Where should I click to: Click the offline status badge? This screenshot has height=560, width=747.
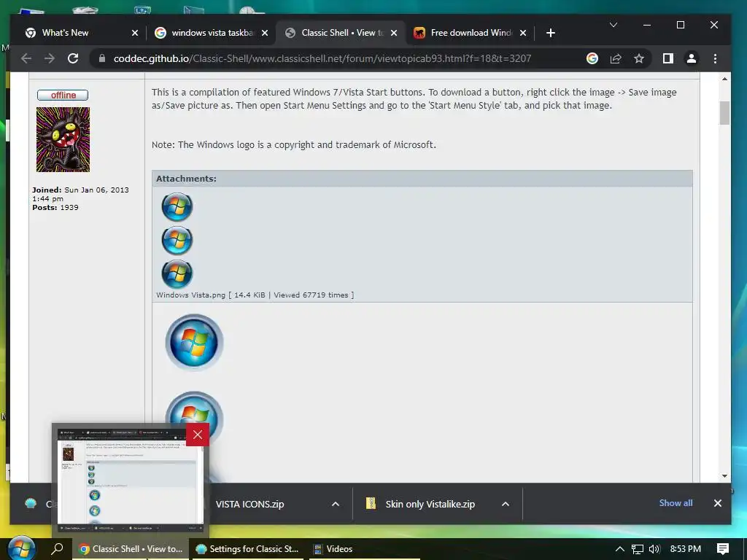click(63, 96)
